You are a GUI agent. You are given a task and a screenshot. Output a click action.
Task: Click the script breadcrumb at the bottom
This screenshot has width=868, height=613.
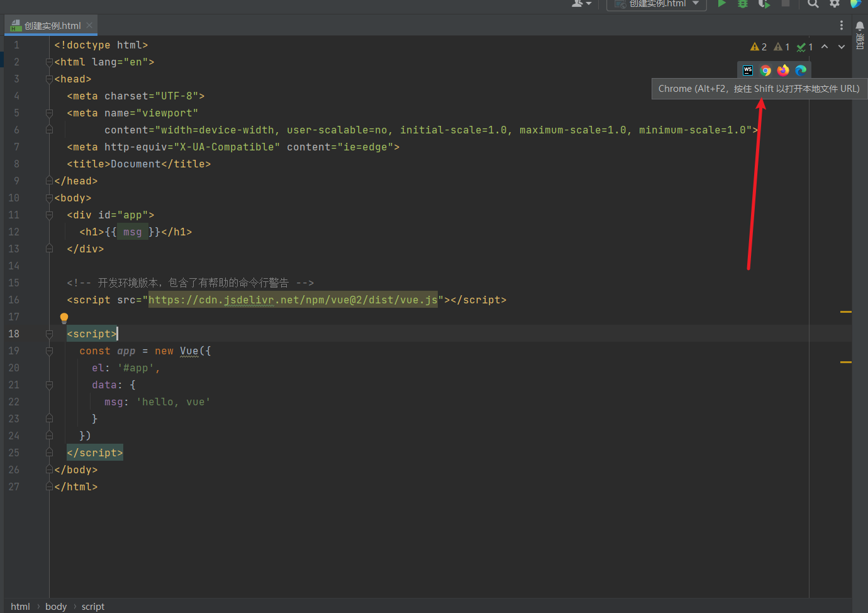pos(93,606)
